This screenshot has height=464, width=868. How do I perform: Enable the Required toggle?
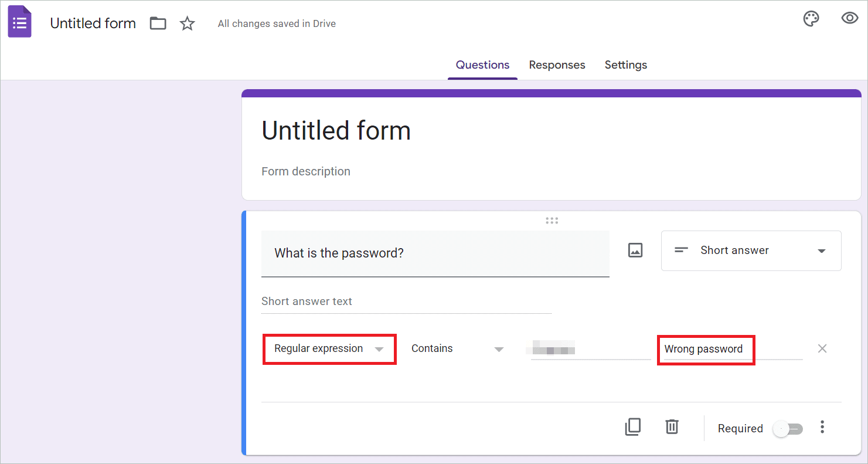click(x=788, y=428)
